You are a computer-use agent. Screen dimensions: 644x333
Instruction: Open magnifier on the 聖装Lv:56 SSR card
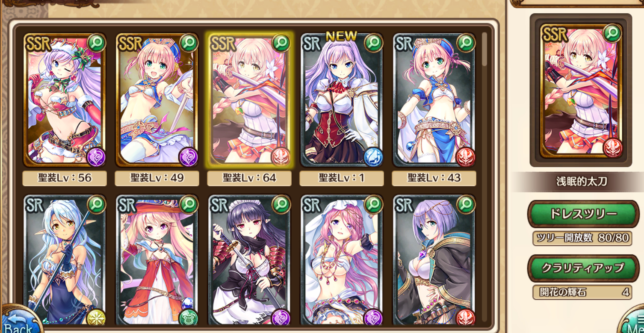(96, 43)
